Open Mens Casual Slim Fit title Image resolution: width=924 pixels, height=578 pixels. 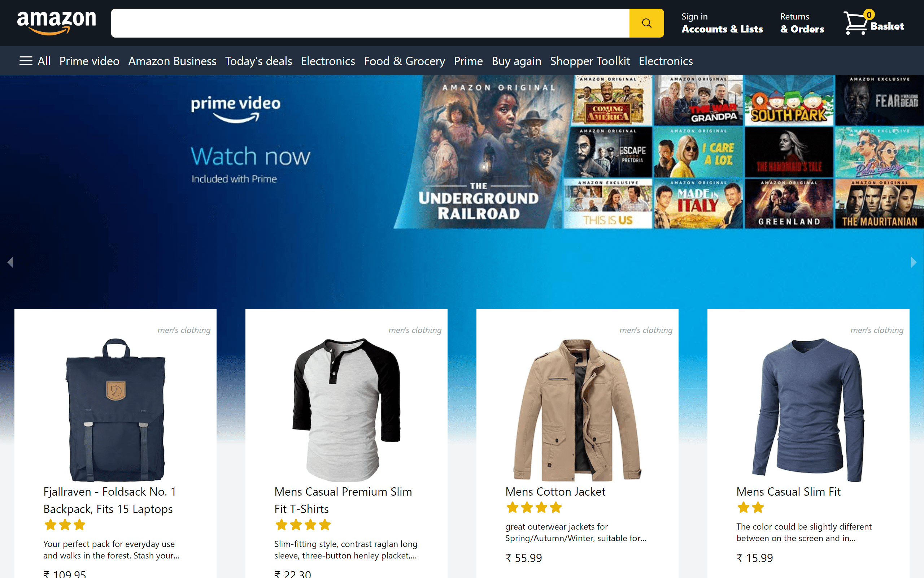tap(788, 492)
